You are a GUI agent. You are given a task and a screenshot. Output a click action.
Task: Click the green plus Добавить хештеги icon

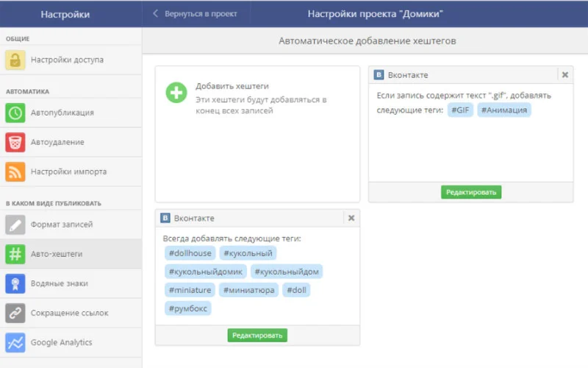tap(176, 93)
